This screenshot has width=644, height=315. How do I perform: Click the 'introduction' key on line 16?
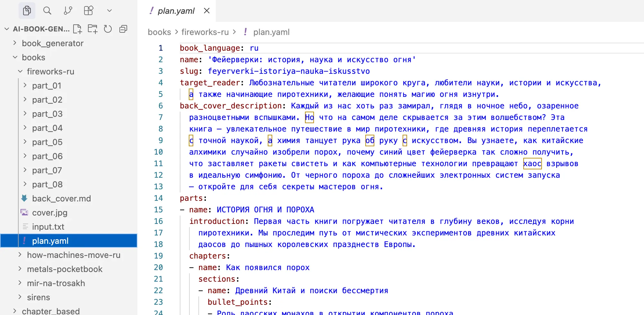(217, 221)
